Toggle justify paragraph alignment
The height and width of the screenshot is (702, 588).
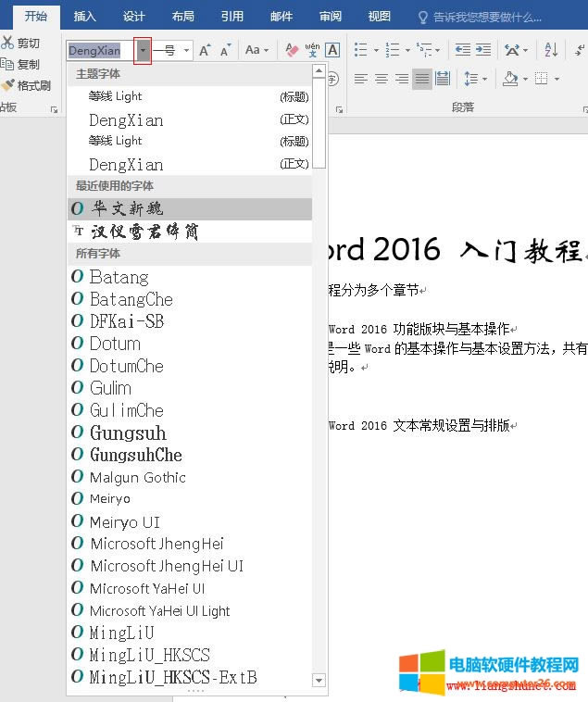[x=422, y=80]
